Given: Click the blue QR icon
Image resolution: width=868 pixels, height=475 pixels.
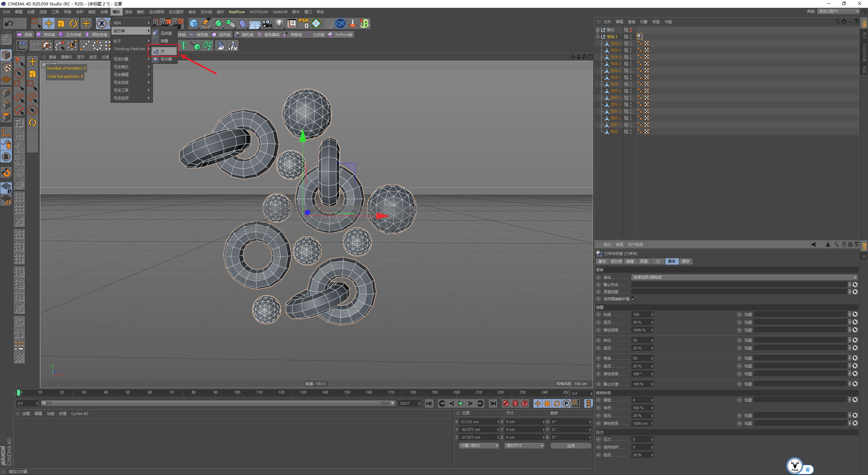Looking at the screenshot, I should coord(340,23).
